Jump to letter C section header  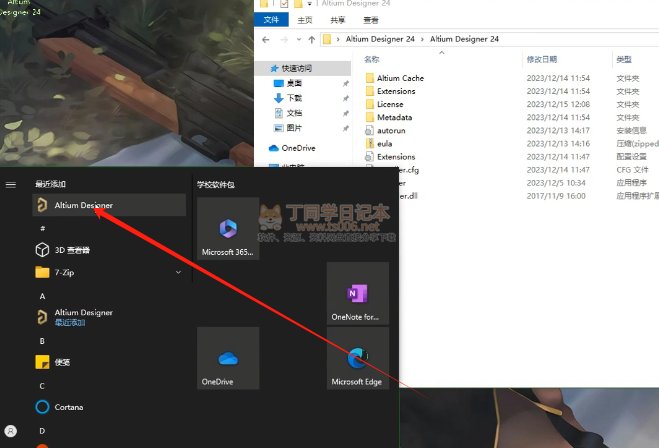click(x=42, y=386)
